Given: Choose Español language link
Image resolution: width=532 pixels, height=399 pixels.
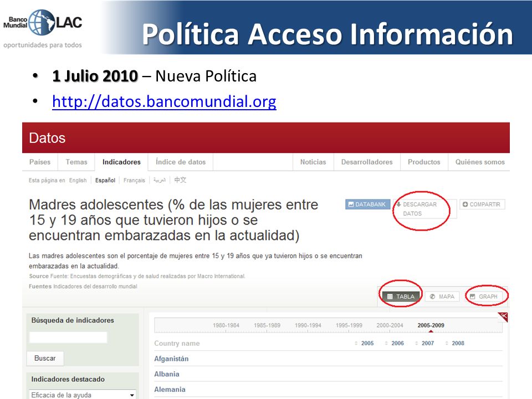Looking at the screenshot, I should [x=105, y=181].
